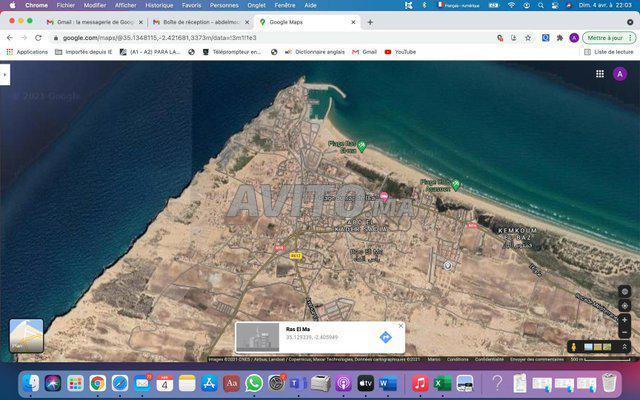Show your location with the target button
This screenshot has height=400, width=640.
pos(624,305)
